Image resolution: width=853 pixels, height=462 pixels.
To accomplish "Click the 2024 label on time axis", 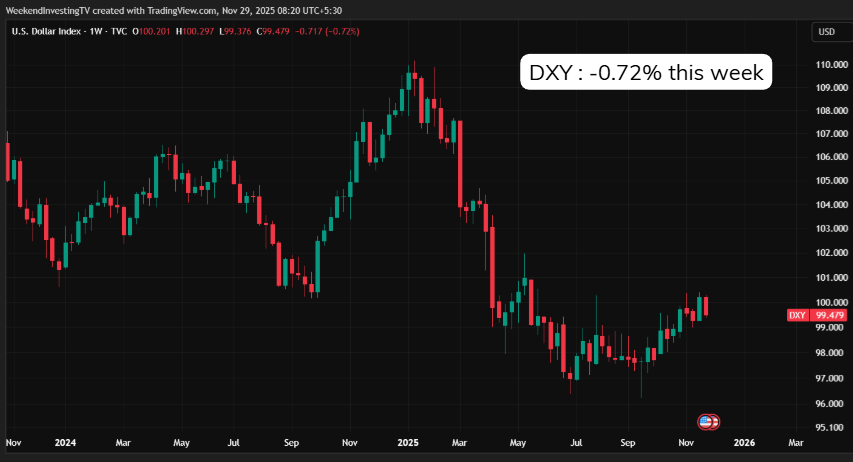I will point(65,441).
